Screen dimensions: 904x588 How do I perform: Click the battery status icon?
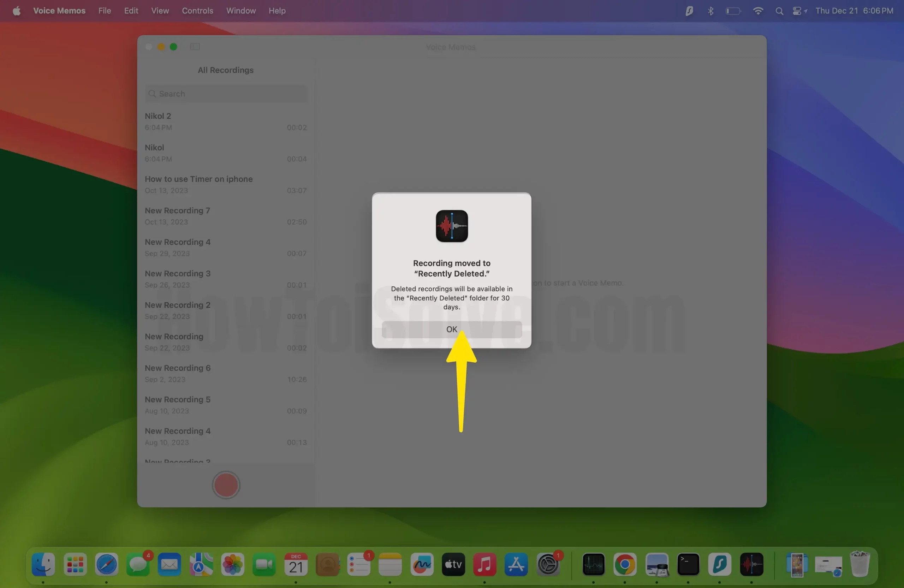point(733,11)
